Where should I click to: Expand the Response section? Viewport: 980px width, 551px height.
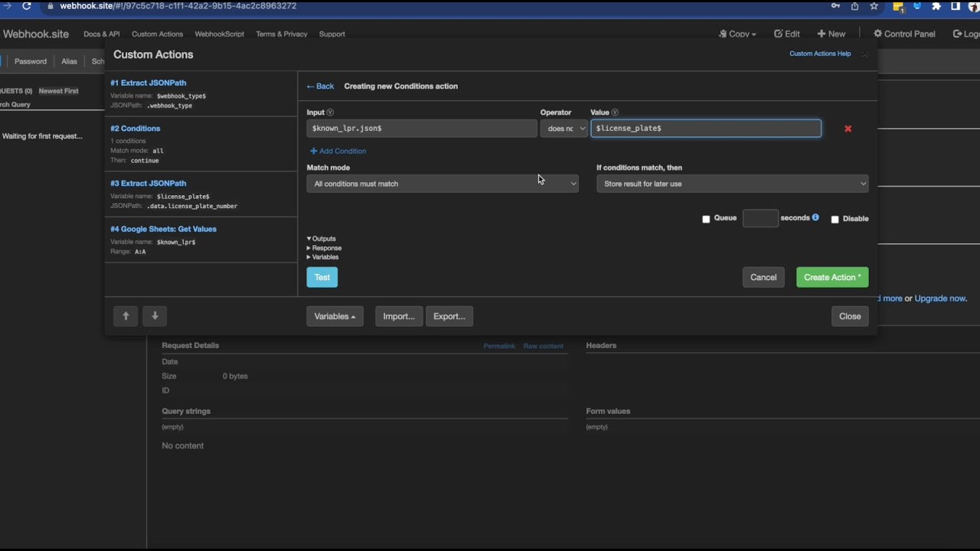[325, 248]
